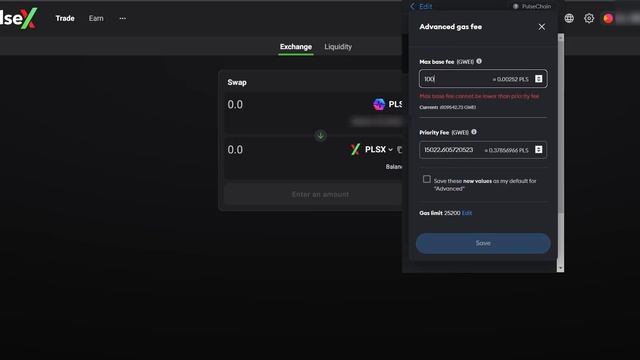Click the Max base fee info icon
The image size is (640, 360).
tap(479, 61)
